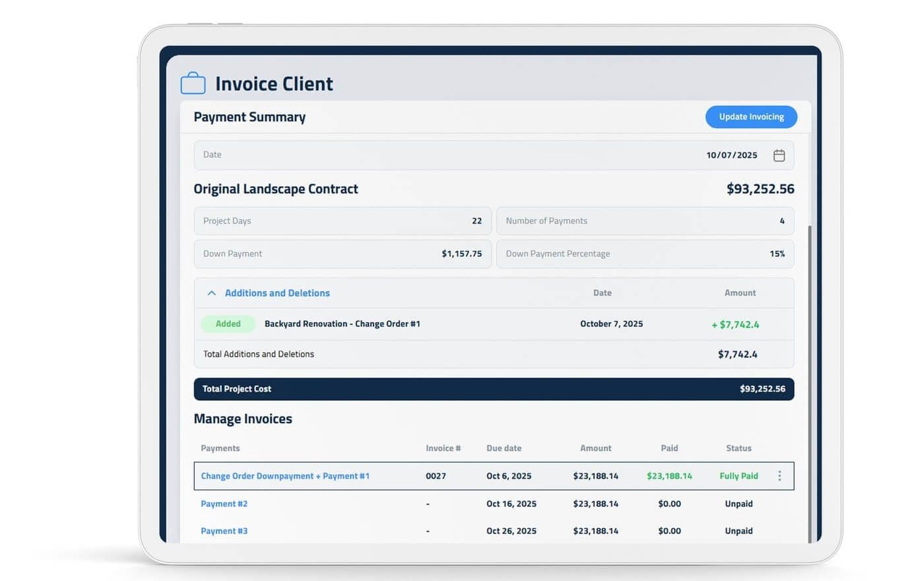The height and width of the screenshot is (581, 924).
Task: Click the Total Project Cost bar
Action: (494, 389)
